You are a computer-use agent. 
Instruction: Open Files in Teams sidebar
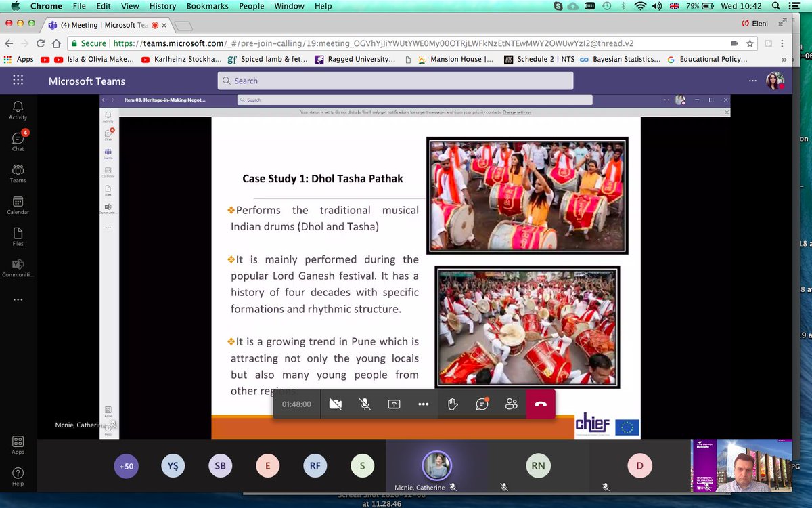click(x=18, y=236)
